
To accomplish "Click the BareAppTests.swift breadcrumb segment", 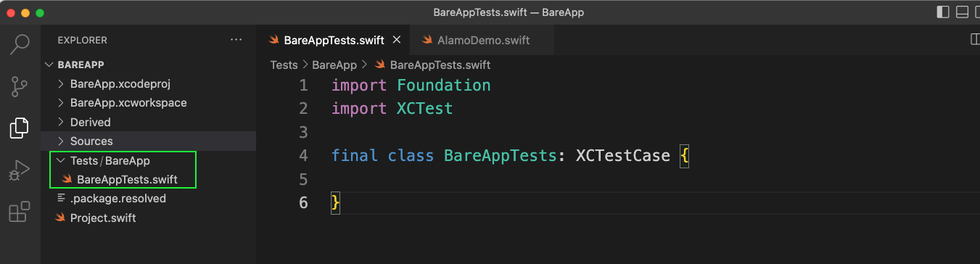I will pyautogui.click(x=440, y=65).
